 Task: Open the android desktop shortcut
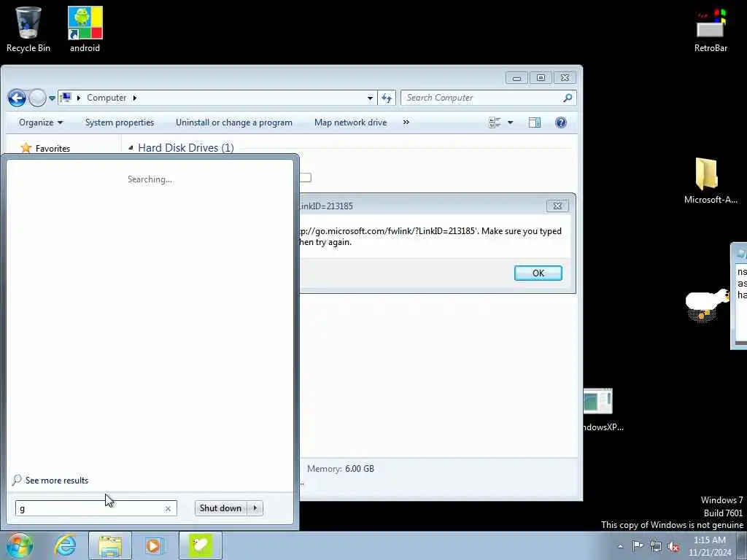(85, 29)
